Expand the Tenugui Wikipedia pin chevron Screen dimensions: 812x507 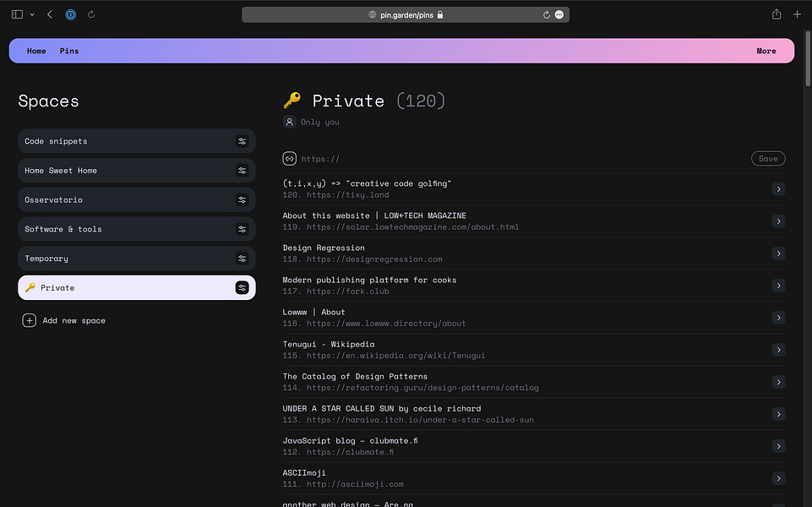pyautogui.click(x=778, y=350)
